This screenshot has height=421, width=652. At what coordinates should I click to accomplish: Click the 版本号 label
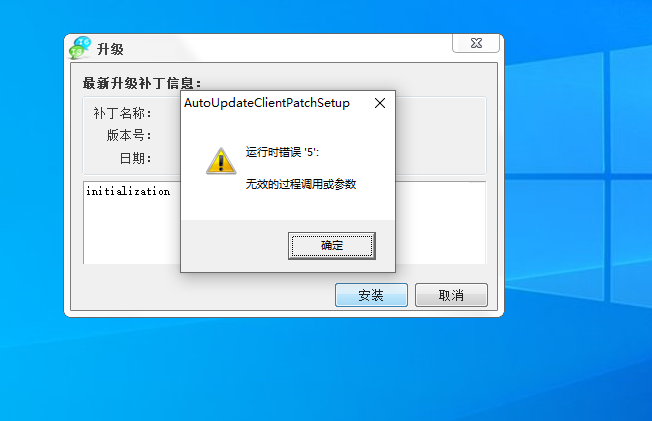(129, 135)
